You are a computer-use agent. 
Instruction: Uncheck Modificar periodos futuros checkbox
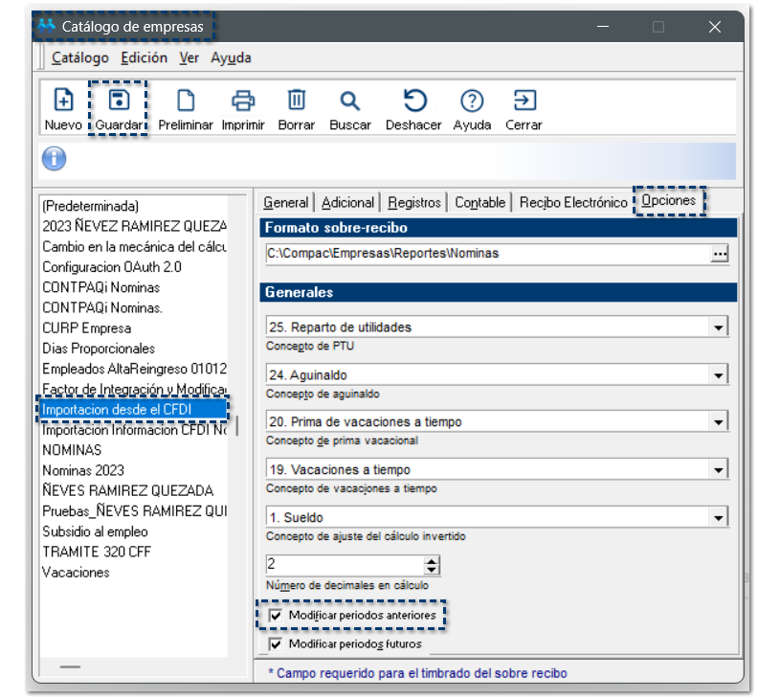tap(276, 644)
